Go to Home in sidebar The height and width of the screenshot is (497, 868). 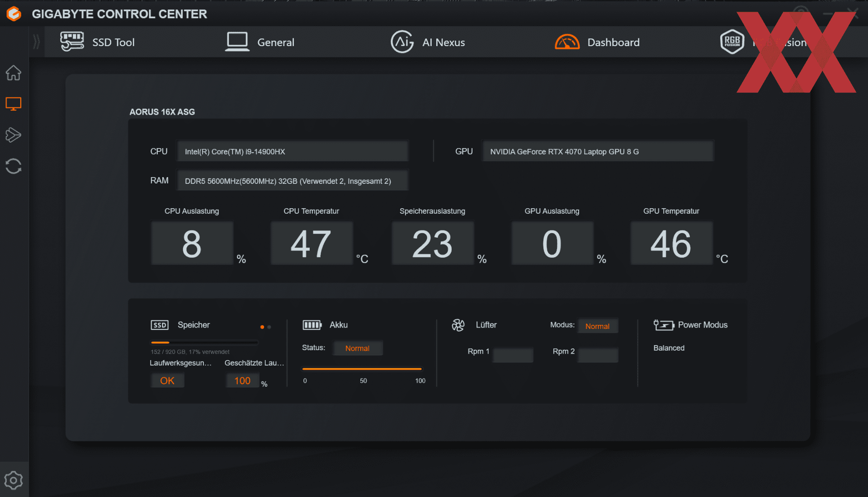(14, 73)
